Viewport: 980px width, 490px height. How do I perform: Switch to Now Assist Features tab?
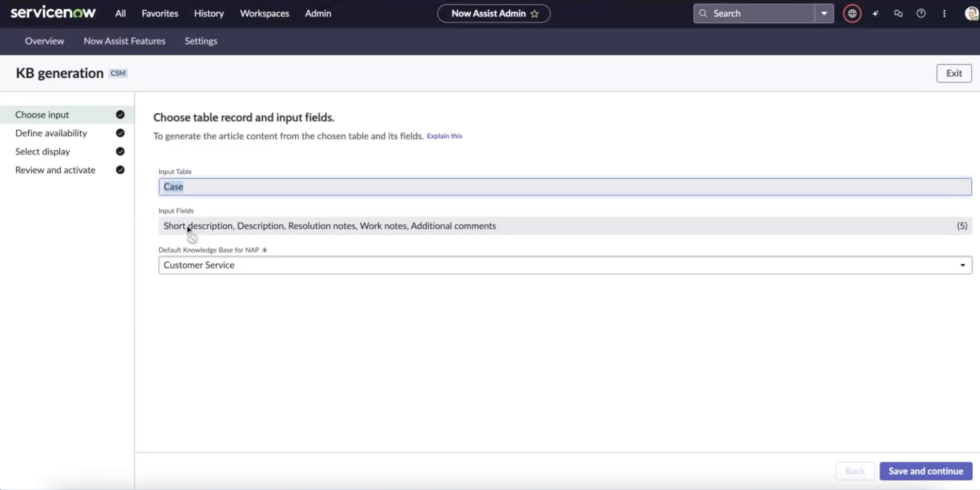click(124, 41)
